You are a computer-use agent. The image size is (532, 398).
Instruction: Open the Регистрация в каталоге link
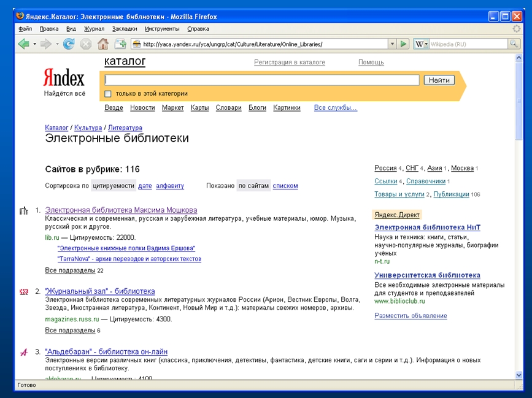[x=290, y=63]
